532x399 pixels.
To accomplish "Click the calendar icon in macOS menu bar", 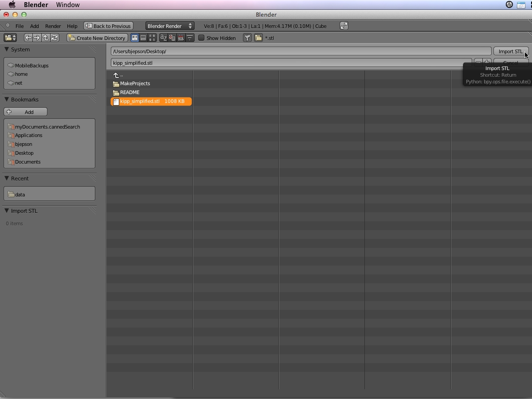I will point(521,5).
